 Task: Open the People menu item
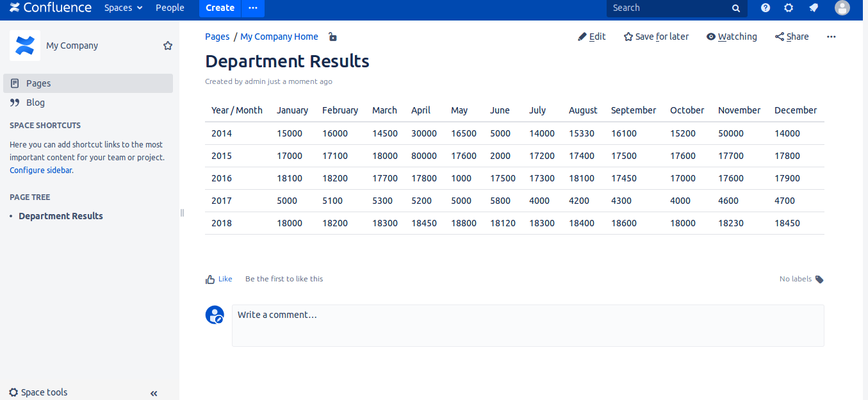(x=170, y=8)
